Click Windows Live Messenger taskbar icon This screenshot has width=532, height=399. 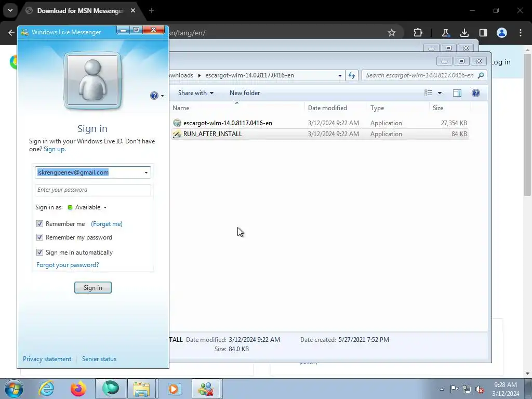coord(206,389)
